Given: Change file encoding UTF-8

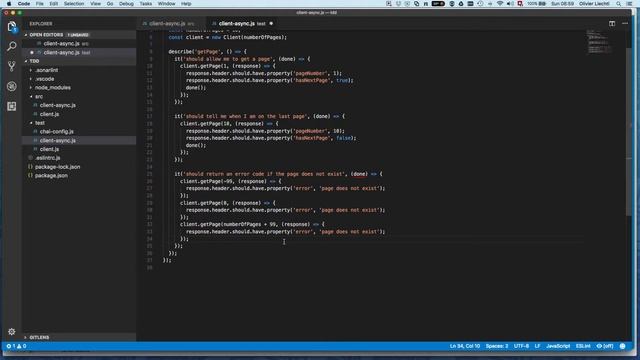Looking at the screenshot, I should tap(521, 346).
